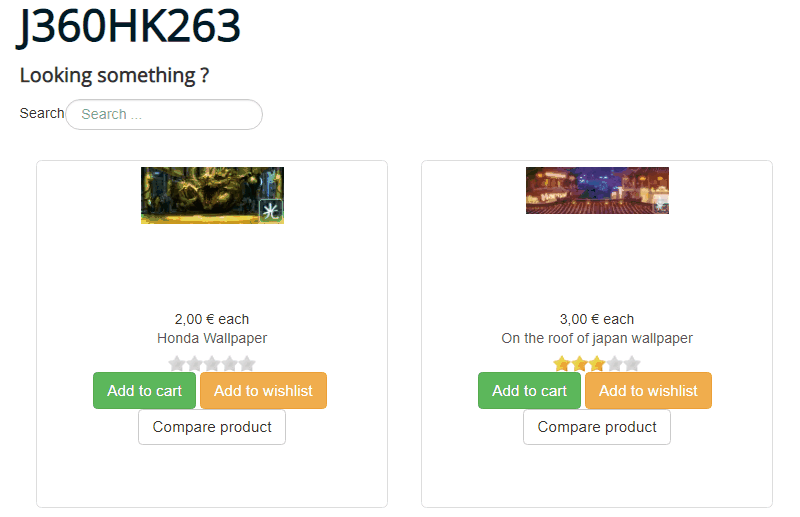The width and height of the screenshot is (800, 517).
Task: Open the Honda Wallpaper thumbnail image
Action: click(x=212, y=195)
